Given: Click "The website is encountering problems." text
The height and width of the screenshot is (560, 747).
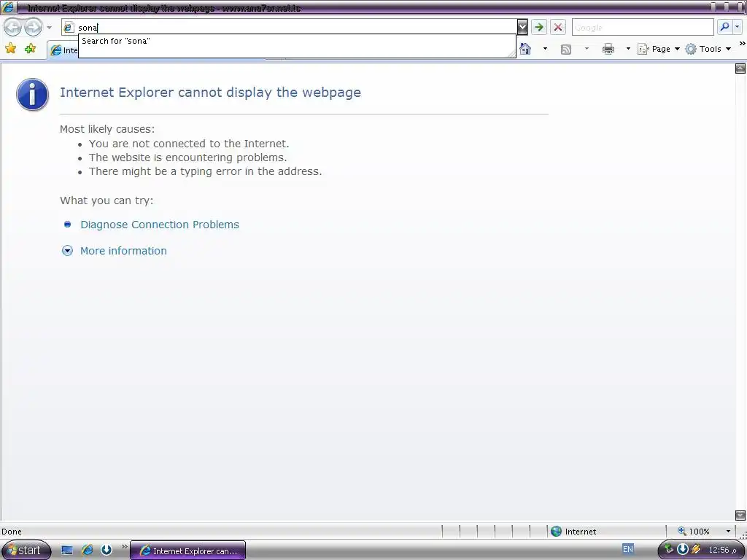Looking at the screenshot, I should (187, 157).
